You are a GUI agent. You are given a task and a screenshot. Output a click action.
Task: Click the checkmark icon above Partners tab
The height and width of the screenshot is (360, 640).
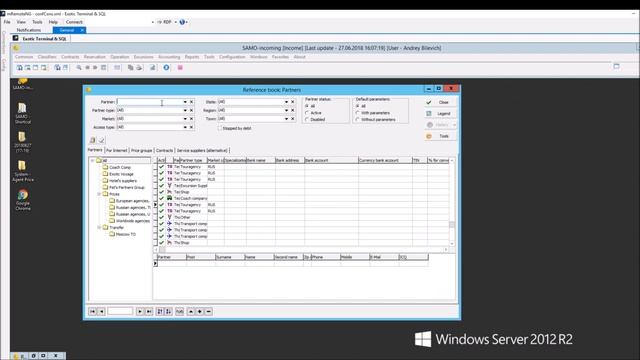pos(101,140)
